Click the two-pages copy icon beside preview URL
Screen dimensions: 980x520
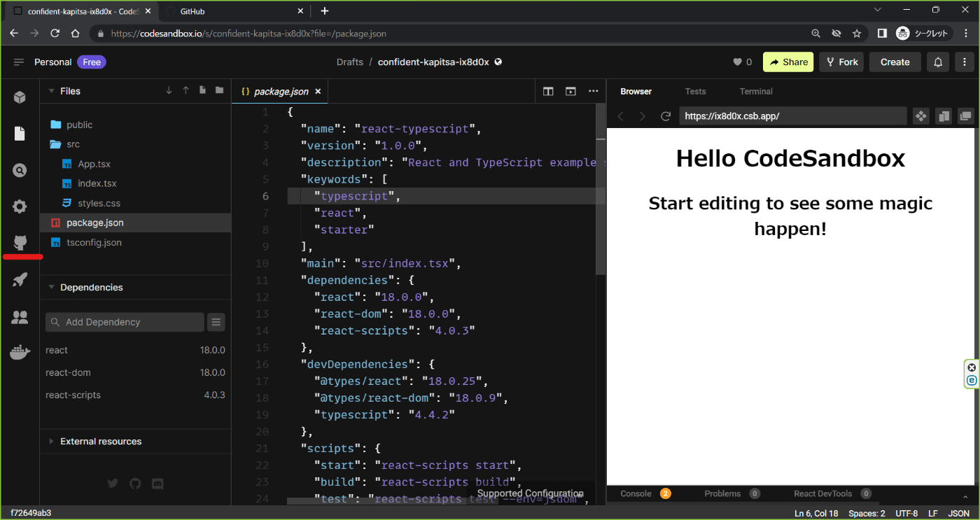[x=944, y=116]
